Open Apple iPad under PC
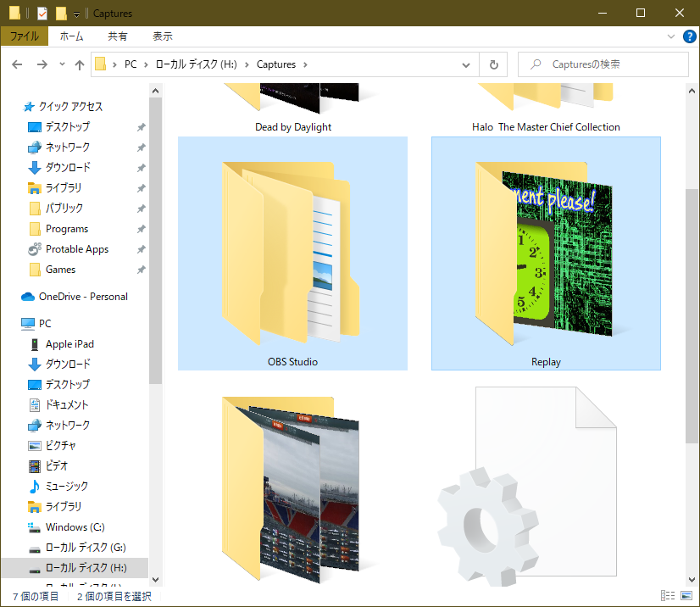 [69, 344]
